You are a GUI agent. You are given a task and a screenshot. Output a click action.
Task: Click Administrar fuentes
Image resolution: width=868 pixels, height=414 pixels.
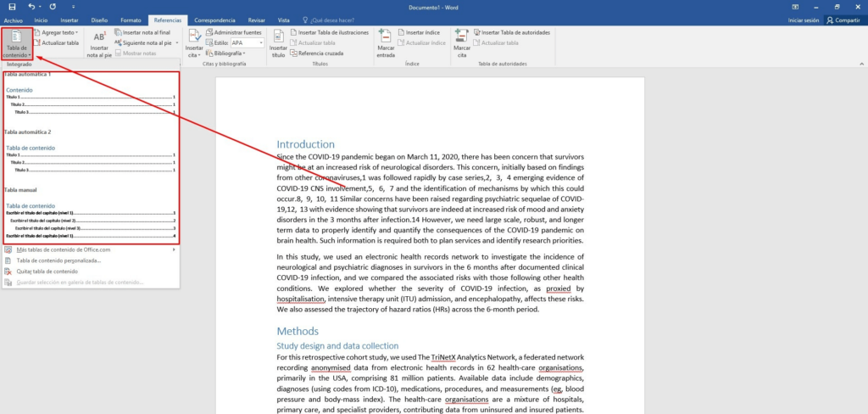point(234,32)
